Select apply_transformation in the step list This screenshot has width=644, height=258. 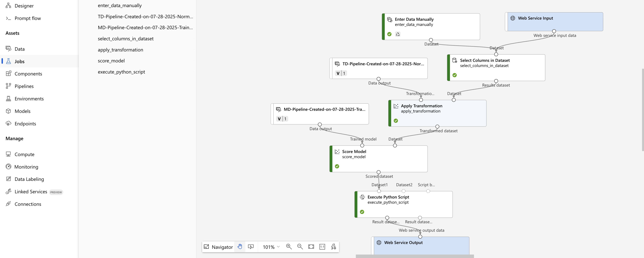[x=120, y=50]
